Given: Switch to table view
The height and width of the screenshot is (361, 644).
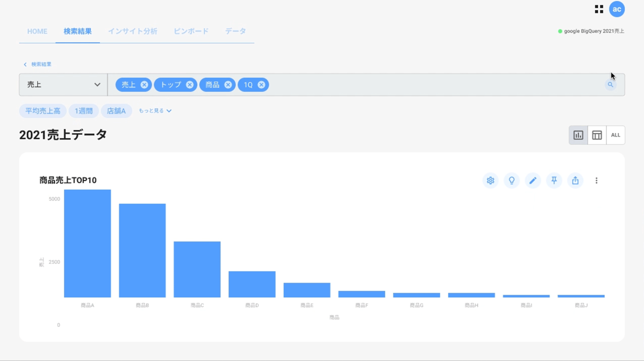Looking at the screenshot, I should tap(597, 135).
